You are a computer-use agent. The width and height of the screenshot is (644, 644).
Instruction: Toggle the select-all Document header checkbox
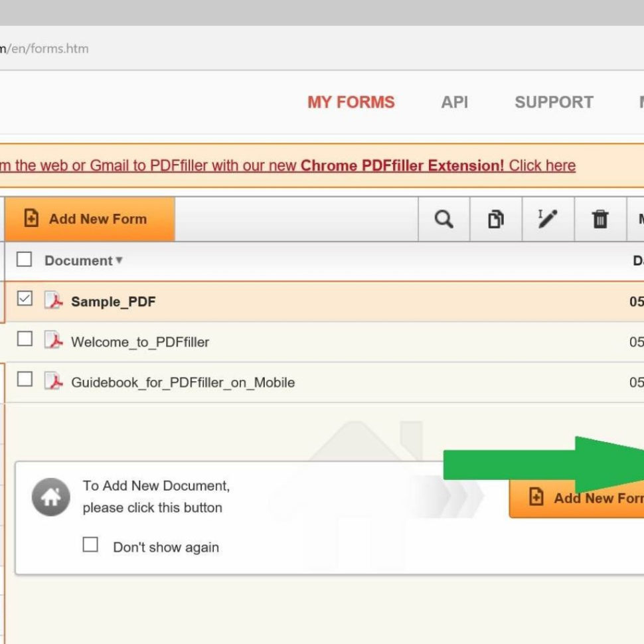tap(24, 259)
